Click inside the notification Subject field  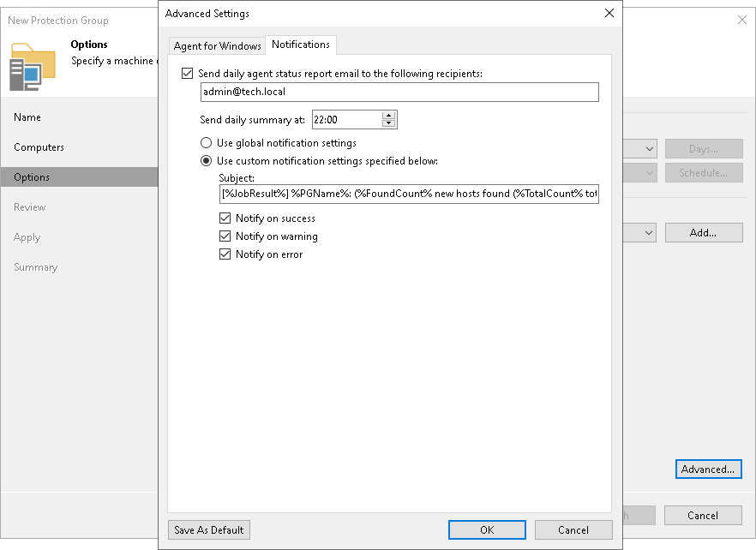(399, 194)
